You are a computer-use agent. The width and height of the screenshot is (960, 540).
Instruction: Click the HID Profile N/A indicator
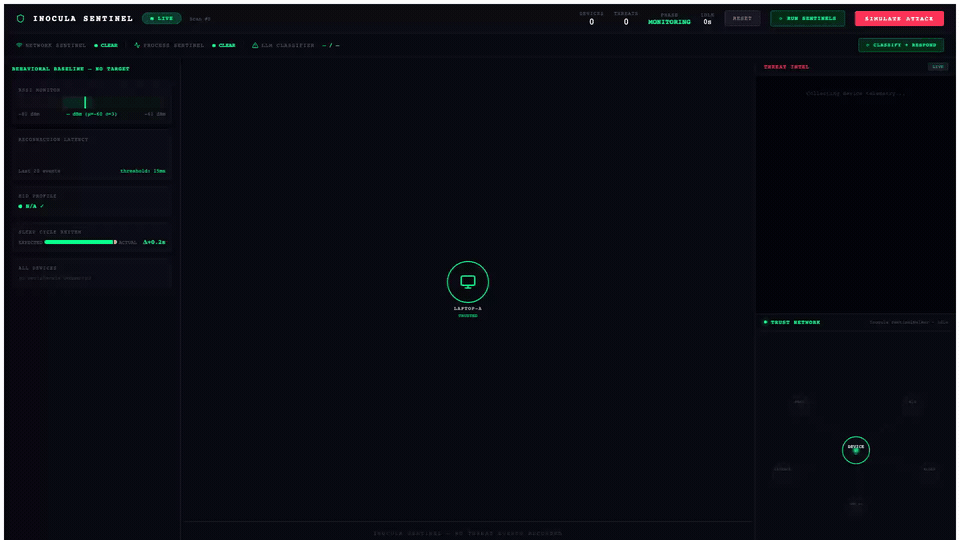(x=31, y=206)
